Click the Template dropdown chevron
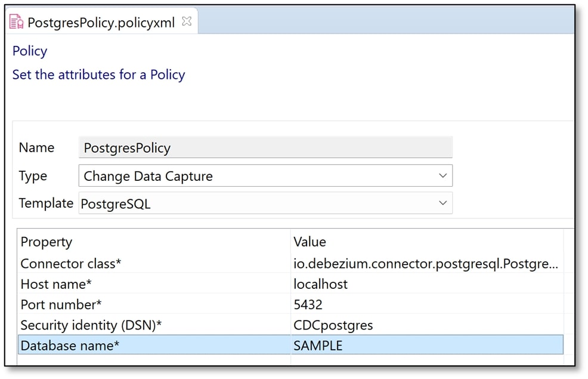The width and height of the screenshot is (588, 379). point(442,204)
